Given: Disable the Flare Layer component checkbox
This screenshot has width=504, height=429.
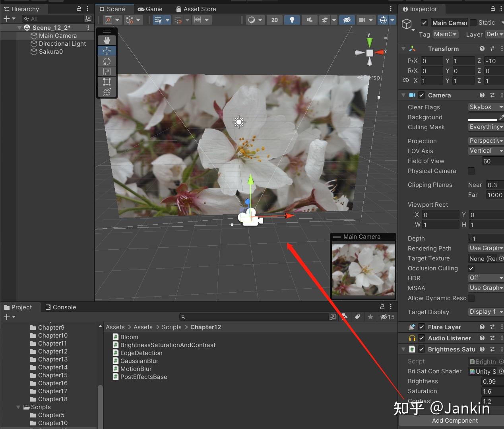Looking at the screenshot, I should (x=421, y=327).
